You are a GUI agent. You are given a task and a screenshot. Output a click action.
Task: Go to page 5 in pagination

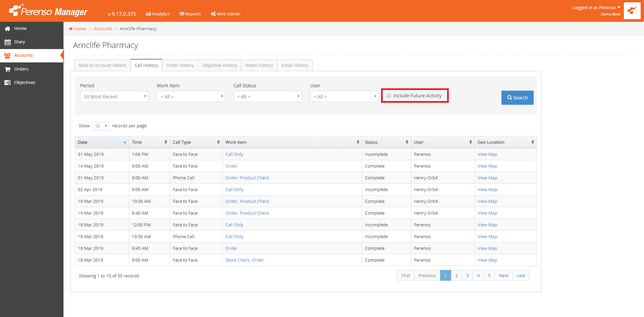click(x=489, y=275)
